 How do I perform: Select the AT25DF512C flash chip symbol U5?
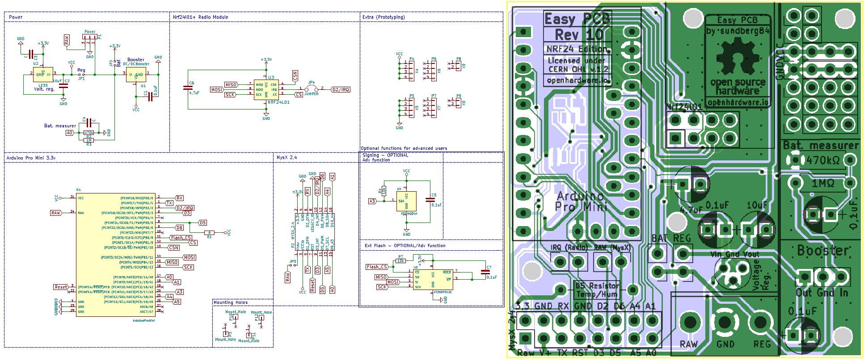(433, 279)
